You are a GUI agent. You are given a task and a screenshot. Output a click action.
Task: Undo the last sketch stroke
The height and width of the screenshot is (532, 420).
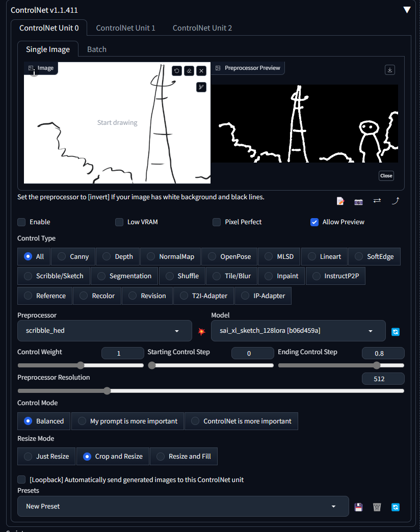[176, 71]
